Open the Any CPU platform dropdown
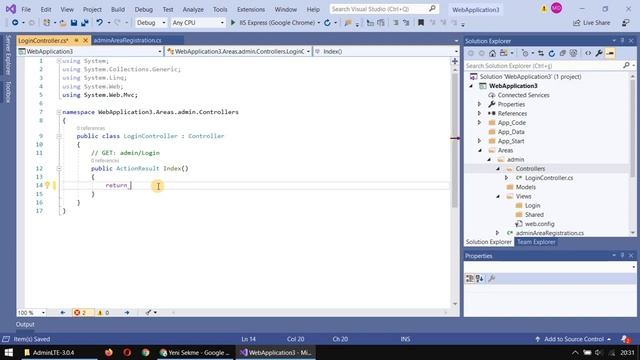This screenshot has height=360, width=640. pos(198,23)
